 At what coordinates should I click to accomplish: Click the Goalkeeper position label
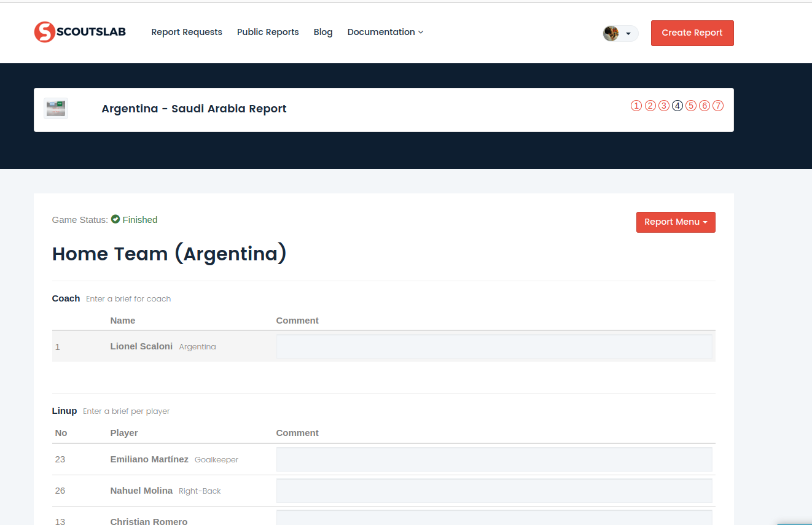216,460
